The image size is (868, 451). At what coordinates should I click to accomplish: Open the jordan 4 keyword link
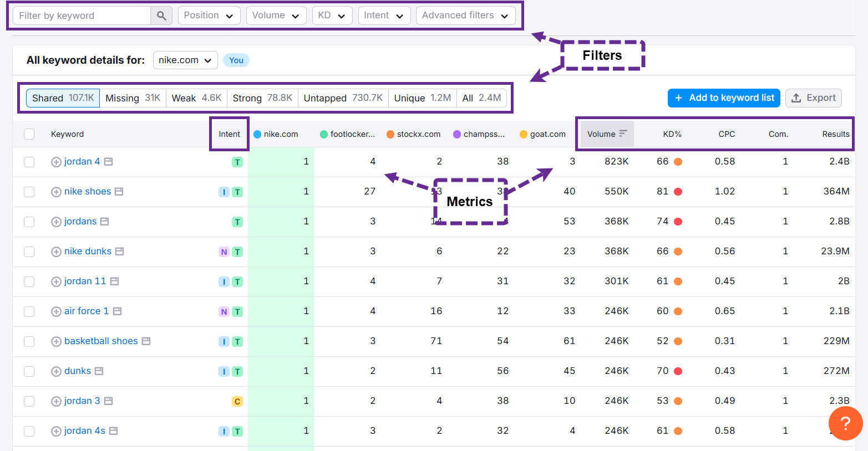[x=82, y=161]
